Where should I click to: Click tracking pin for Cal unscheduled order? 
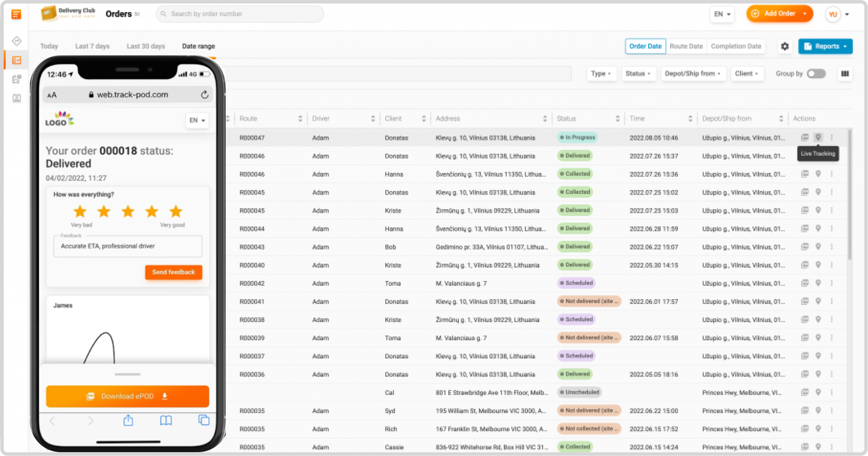point(818,392)
